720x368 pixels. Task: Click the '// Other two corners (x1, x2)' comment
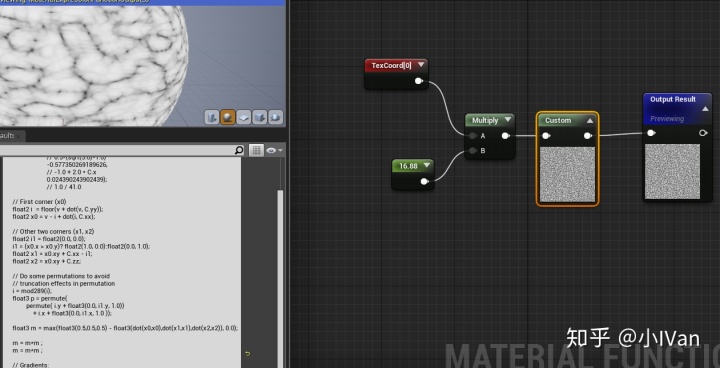(x=53, y=232)
